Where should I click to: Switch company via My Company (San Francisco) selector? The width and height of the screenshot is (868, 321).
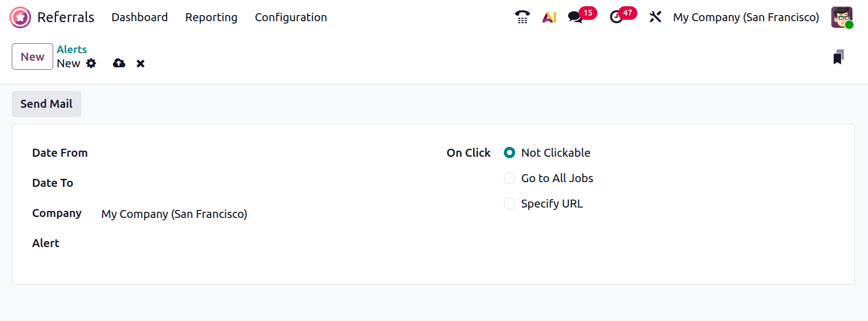(746, 17)
